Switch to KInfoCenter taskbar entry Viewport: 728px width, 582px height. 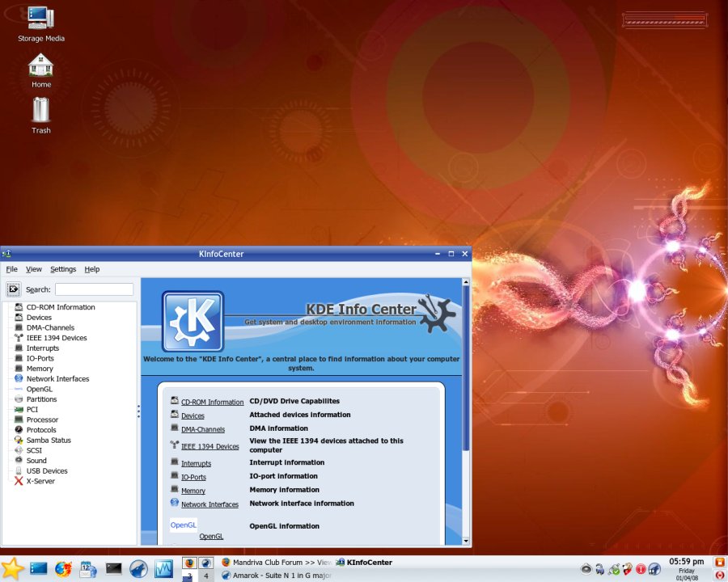coord(365,563)
